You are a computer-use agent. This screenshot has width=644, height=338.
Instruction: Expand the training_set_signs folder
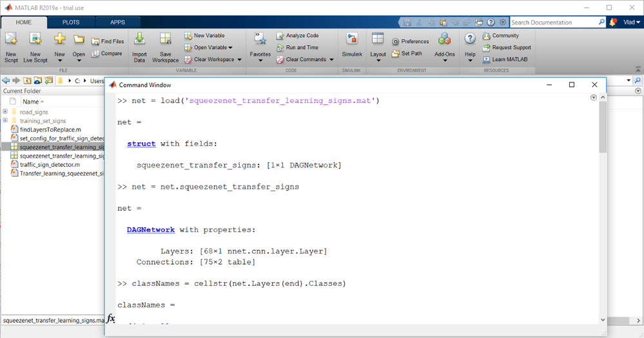click(x=5, y=120)
